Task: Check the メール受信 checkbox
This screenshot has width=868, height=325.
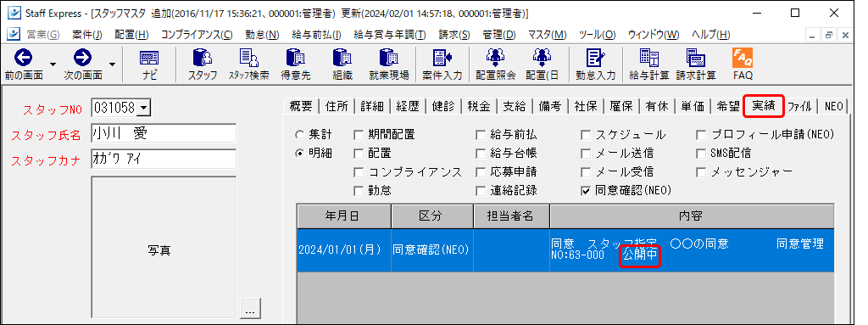Action: pyautogui.click(x=586, y=172)
